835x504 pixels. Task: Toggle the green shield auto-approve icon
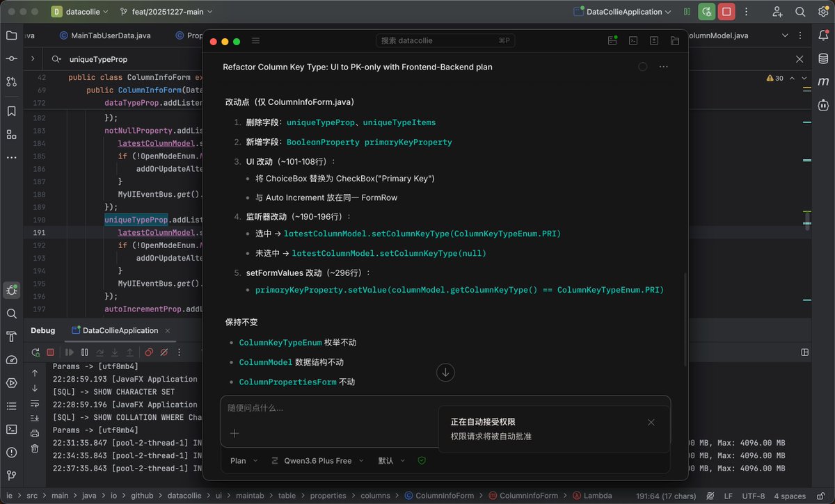(x=421, y=460)
